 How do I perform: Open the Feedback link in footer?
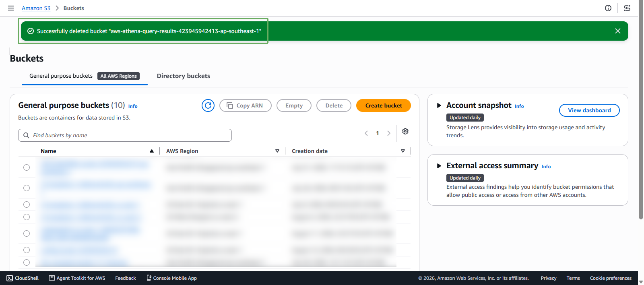(x=126, y=278)
